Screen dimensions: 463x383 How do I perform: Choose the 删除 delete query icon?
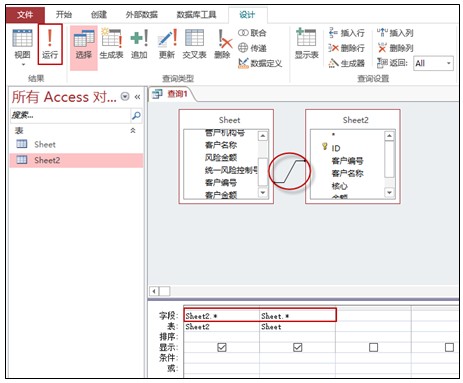[222, 44]
